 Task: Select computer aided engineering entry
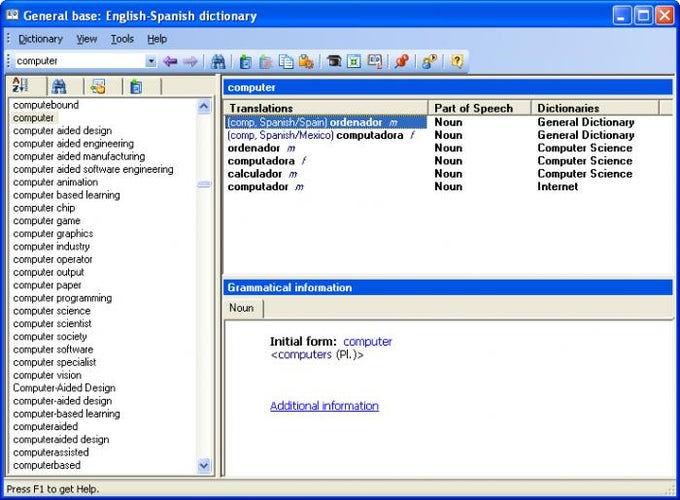[73, 144]
